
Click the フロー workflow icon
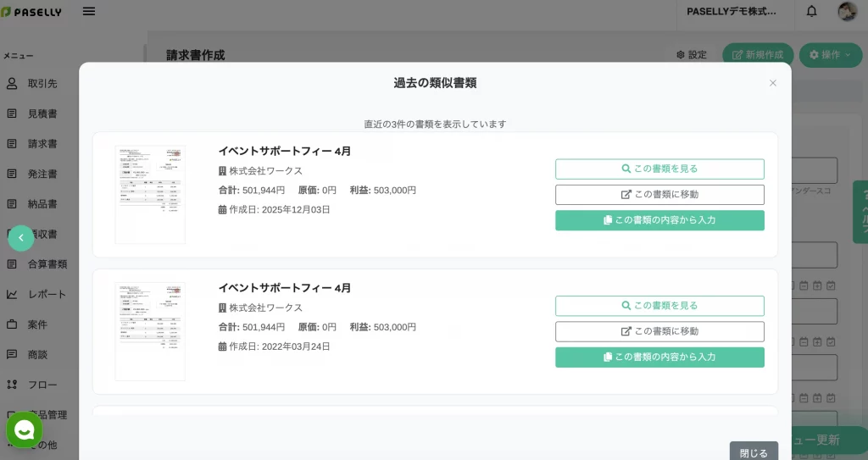[x=12, y=385]
